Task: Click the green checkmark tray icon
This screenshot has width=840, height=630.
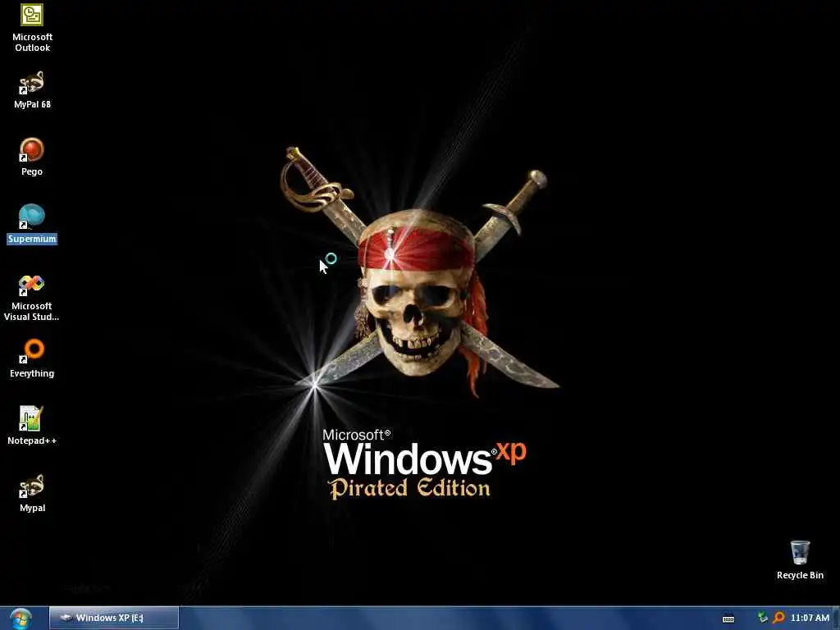Action: tap(763, 618)
